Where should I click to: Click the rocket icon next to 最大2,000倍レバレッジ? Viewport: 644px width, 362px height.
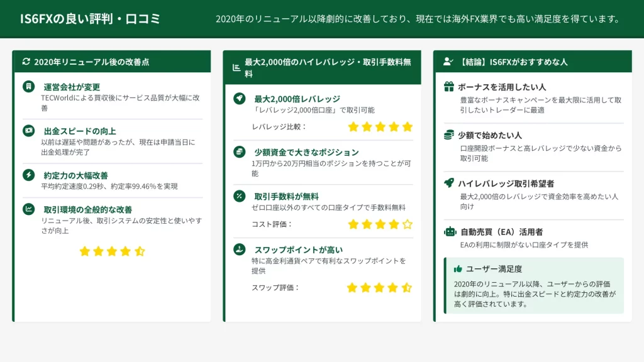point(239,99)
